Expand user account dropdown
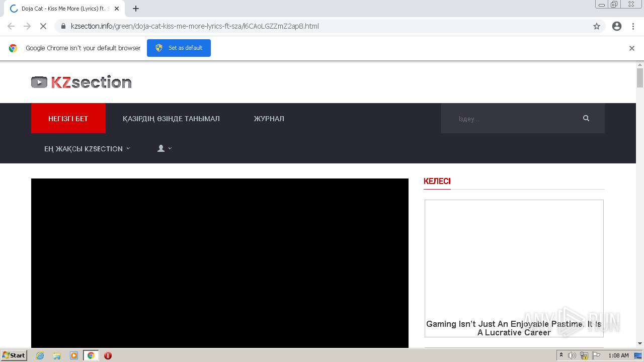The width and height of the screenshot is (644, 362). pos(165,148)
